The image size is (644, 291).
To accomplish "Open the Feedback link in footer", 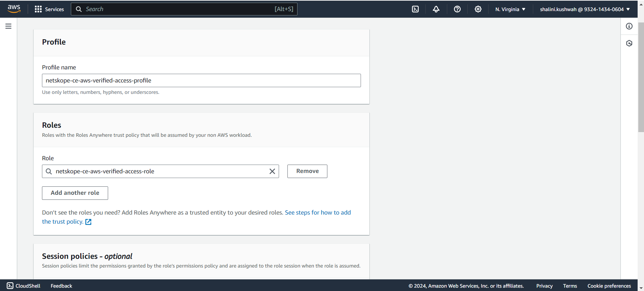I will coord(61,286).
